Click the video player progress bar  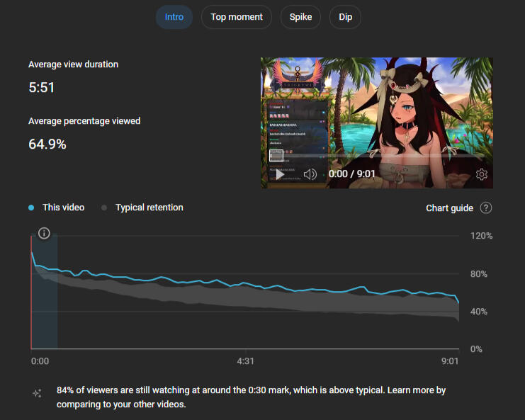[x=376, y=155]
